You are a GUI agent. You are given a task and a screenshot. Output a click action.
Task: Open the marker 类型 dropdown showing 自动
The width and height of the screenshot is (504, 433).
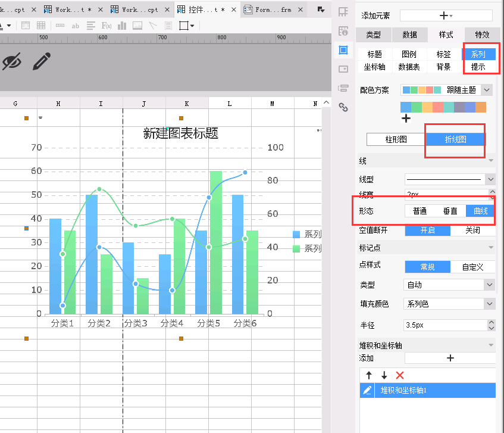click(489, 285)
